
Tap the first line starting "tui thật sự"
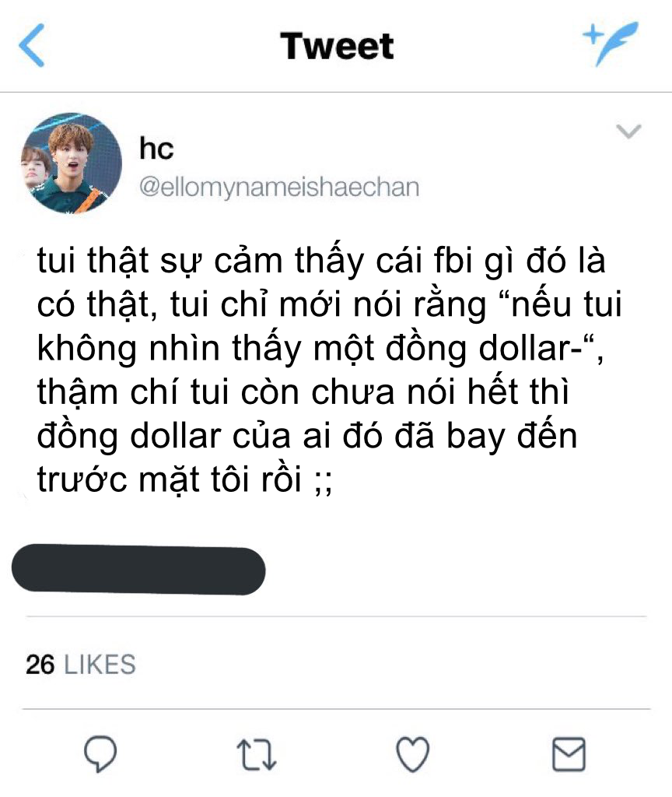click(321, 262)
